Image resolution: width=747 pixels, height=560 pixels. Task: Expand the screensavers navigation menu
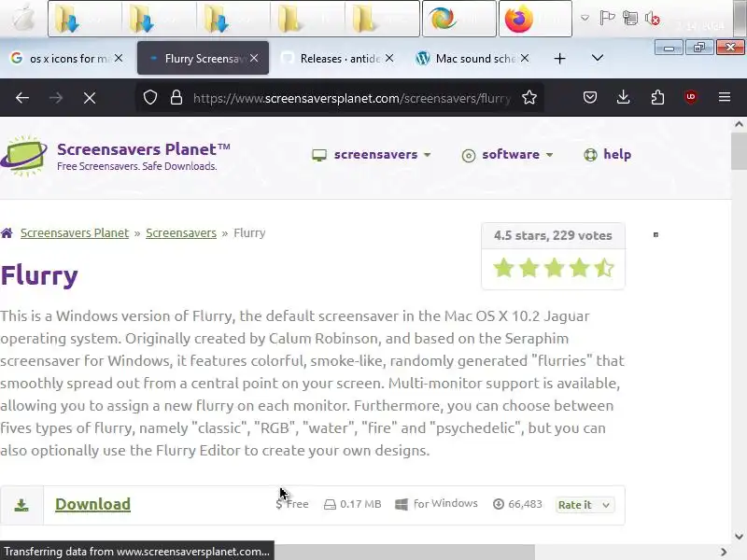[371, 155]
